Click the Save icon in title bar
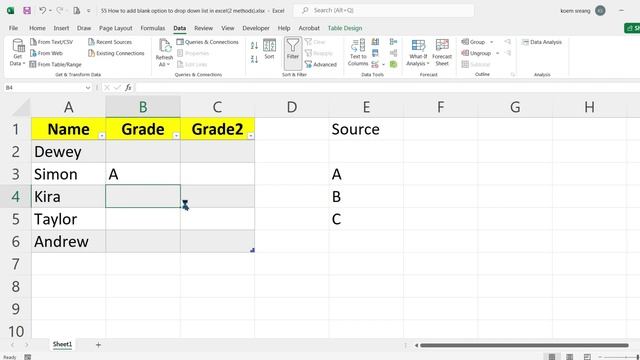This screenshot has height=360, width=640. [x=27, y=11]
